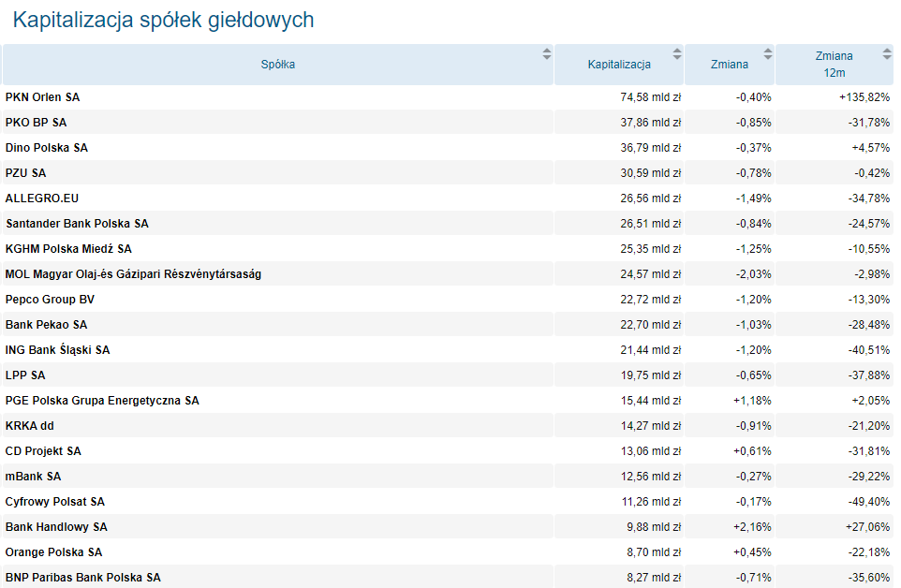Open LPP SA company link
The width and height of the screenshot is (901, 588).
[25, 375]
